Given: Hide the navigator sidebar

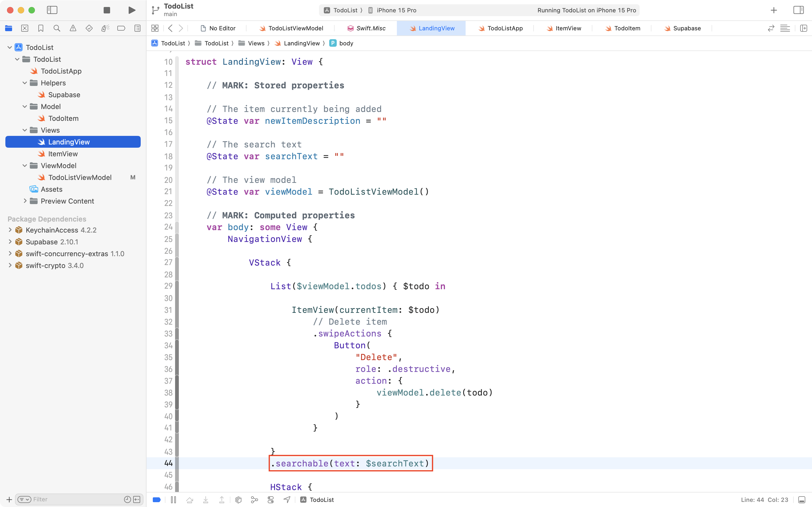Looking at the screenshot, I should 52,10.
